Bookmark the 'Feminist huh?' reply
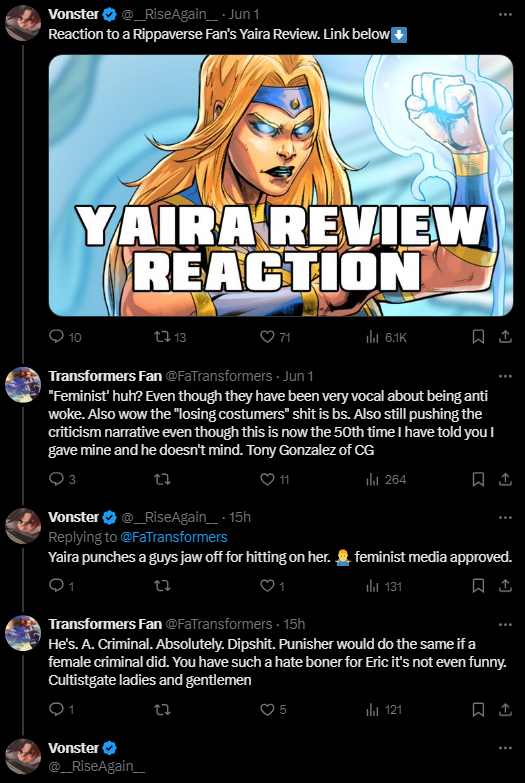Image resolution: width=525 pixels, height=783 pixels. pos(478,479)
